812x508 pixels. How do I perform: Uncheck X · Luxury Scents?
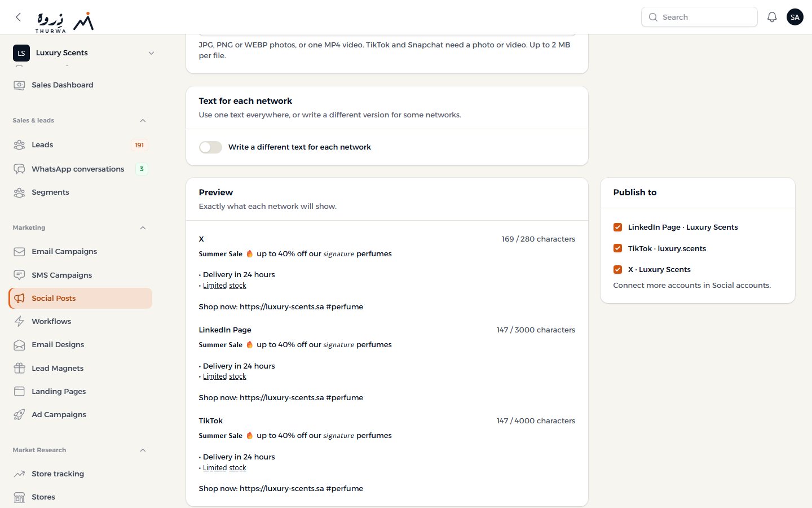(x=617, y=269)
